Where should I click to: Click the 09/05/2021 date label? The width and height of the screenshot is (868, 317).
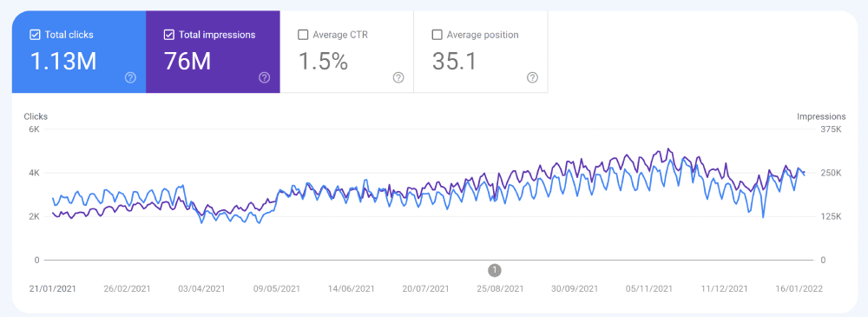click(276, 288)
